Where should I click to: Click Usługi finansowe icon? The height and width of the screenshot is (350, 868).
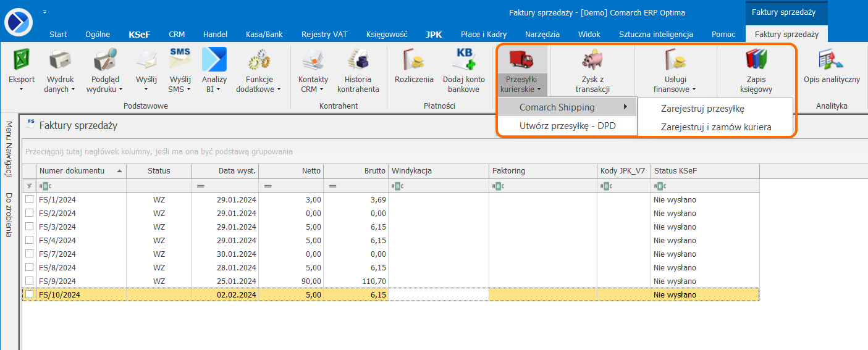pos(675,59)
